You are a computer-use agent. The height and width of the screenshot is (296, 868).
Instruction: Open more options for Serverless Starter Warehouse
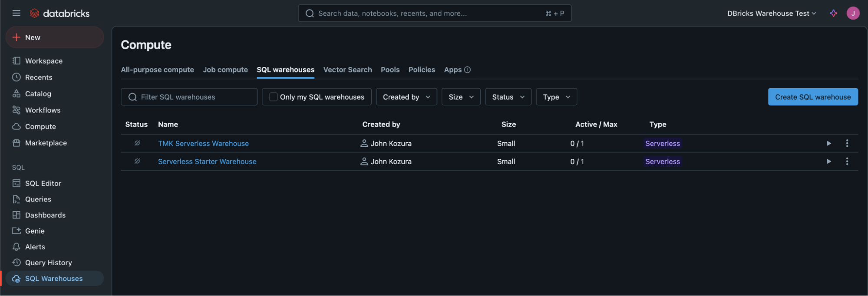coord(847,161)
